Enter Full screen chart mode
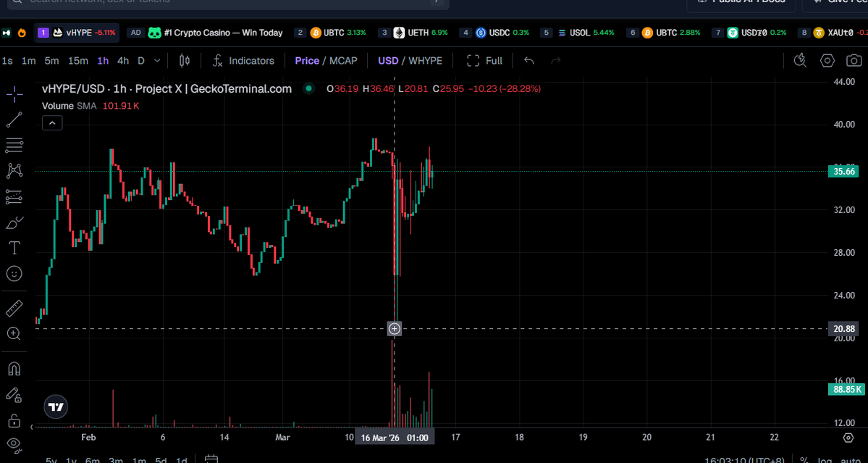868x463 pixels. 485,61
